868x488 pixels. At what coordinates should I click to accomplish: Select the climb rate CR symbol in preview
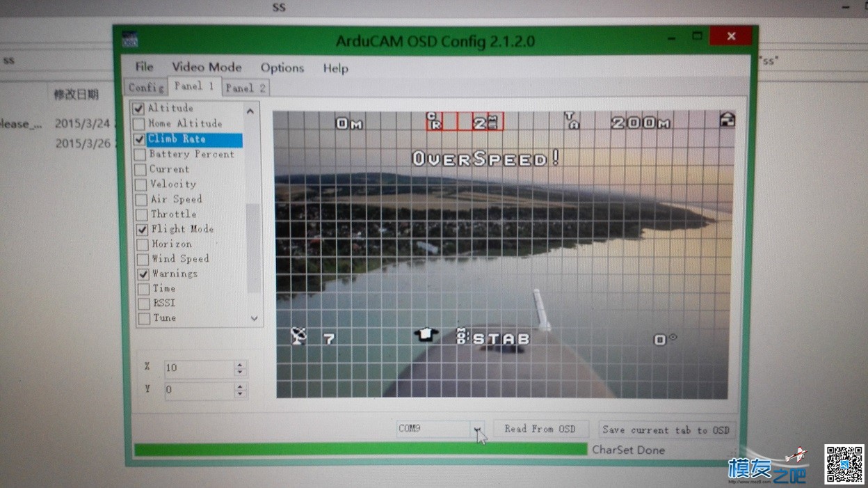433,121
